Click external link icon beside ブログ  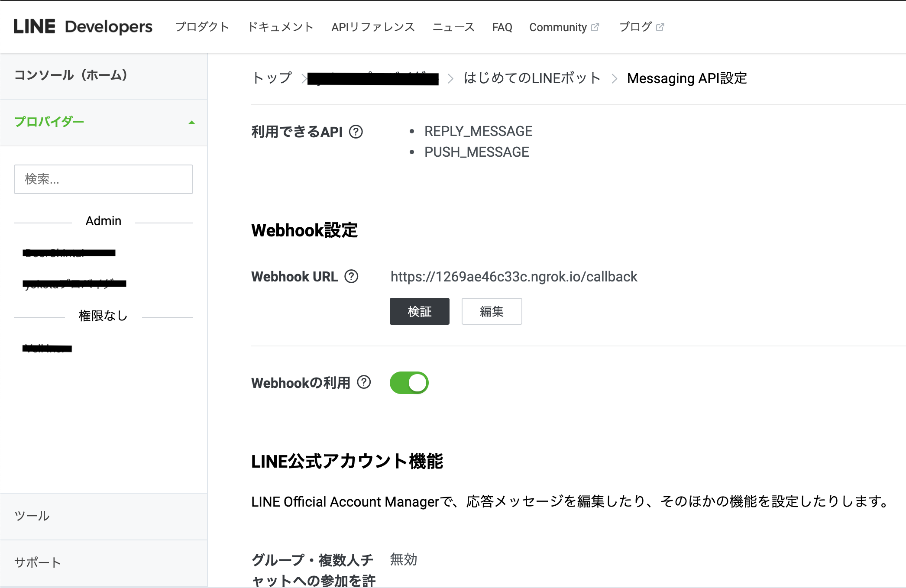[660, 27]
